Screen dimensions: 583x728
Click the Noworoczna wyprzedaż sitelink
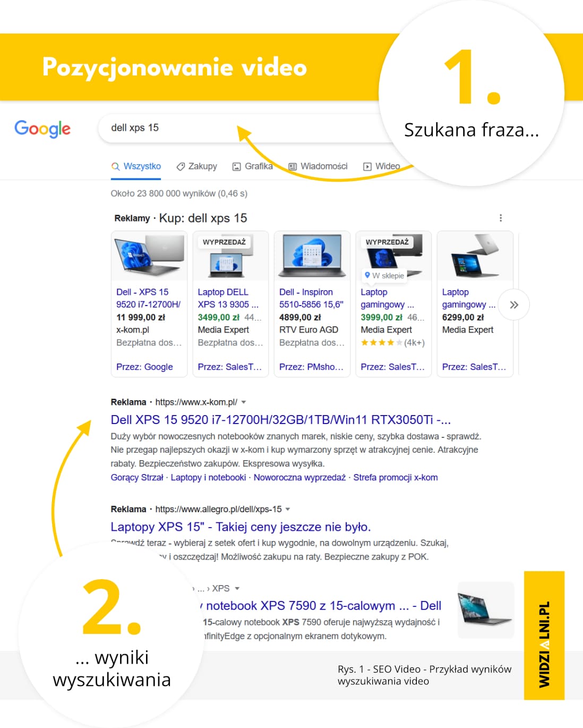pyautogui.click(x=299, y=477)
